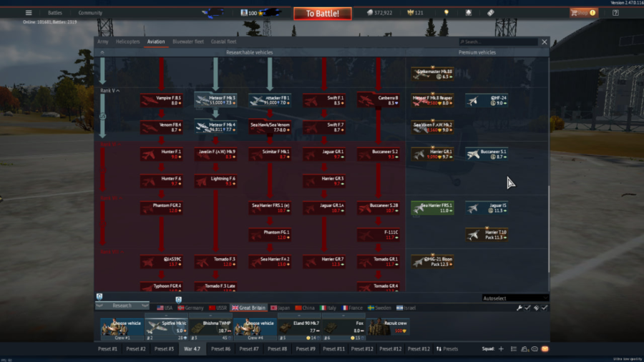Select the Spitfire Mk Vc crew slot
The image size is (644, 362).
166,326
